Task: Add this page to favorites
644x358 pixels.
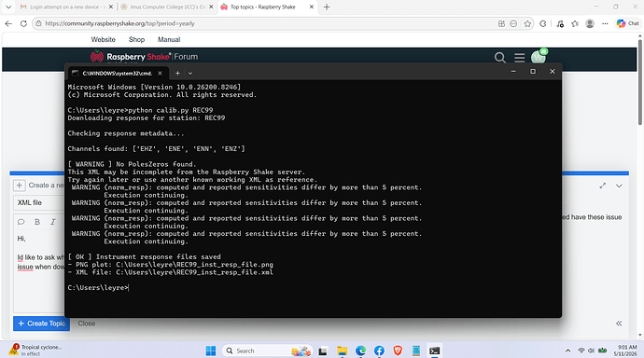Action: (527, 24)
